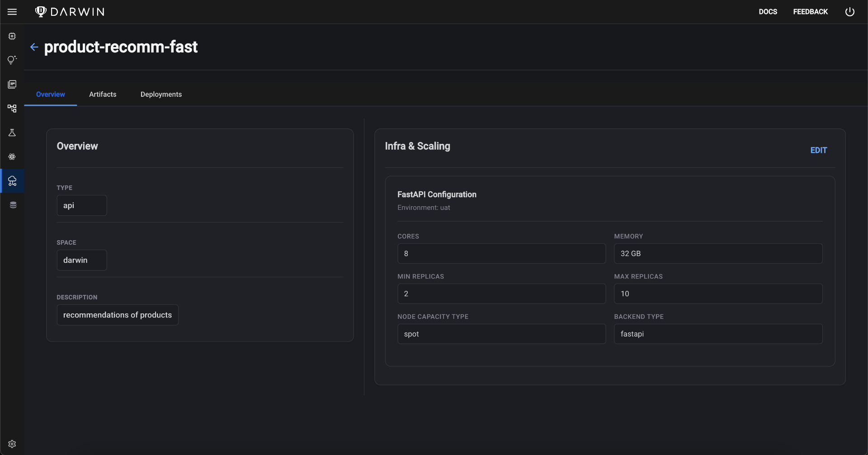Viewport: 868px width, 455px height.
Task: Switch to the Deployments tab
Action: [161, 95]
